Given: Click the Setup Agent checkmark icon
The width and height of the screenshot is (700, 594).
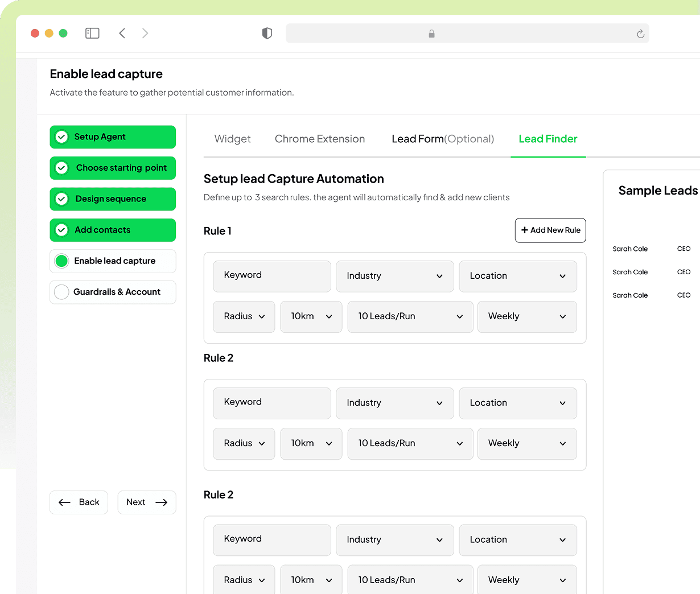Looking at the screenshot, I should point(61,137).
